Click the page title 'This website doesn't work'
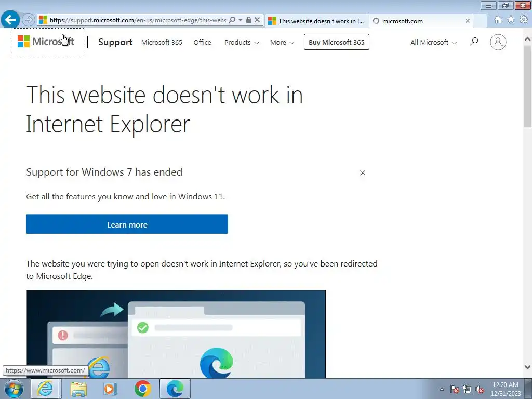The image size is (532, 399). tap(165, 109)
